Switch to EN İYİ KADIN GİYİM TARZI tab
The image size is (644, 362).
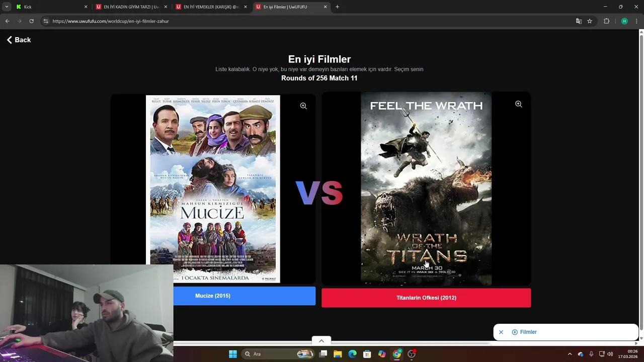pyautogui.click(x=131, y=7)
